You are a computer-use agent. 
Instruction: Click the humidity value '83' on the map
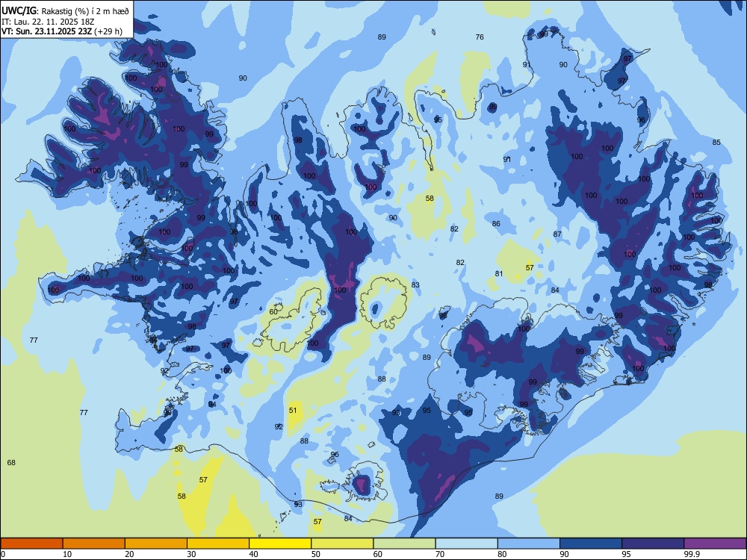coord(415,285)
